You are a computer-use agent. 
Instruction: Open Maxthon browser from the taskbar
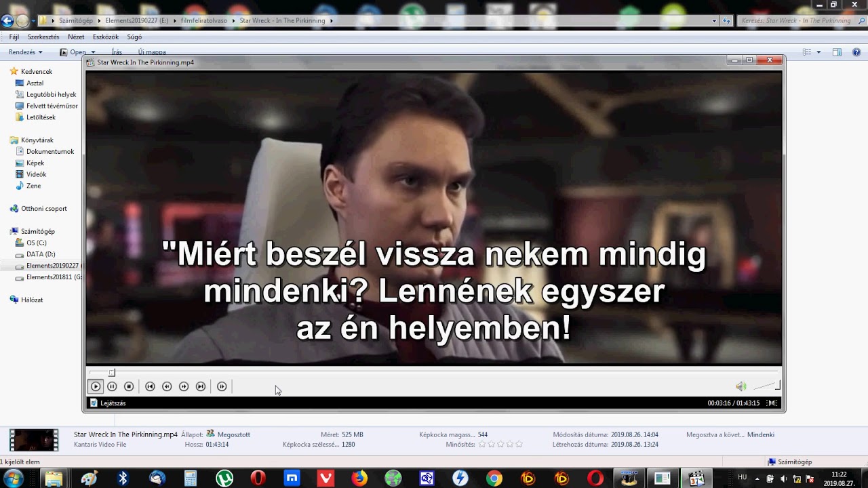click(292, 479)
